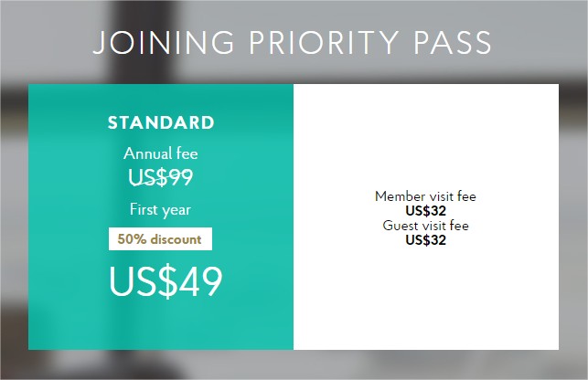The image size is (588, 380).
Task: Click the word JOINING in the heading
Action: click(164, 42)
